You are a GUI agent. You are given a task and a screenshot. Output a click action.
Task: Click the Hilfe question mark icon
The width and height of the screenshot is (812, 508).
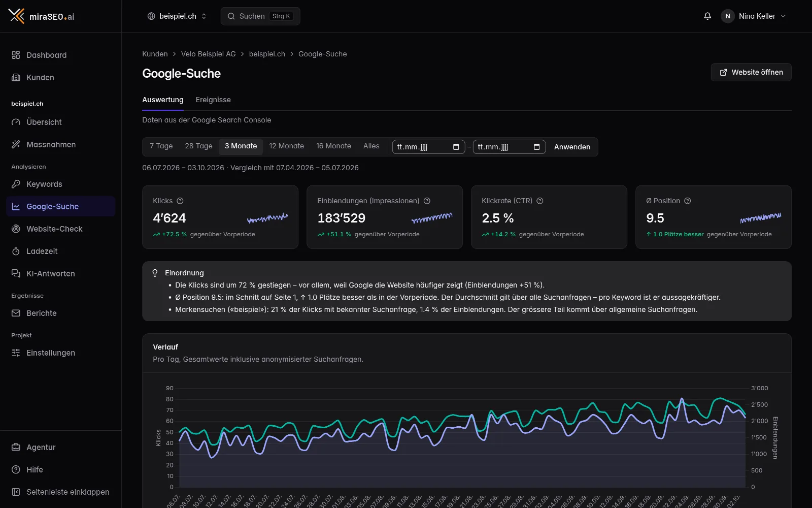(16, 469)
